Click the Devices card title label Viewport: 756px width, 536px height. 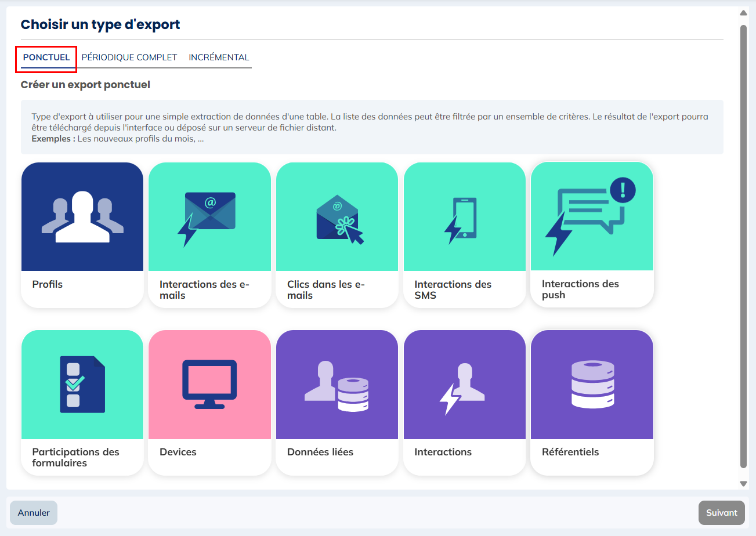click(178, 452)
